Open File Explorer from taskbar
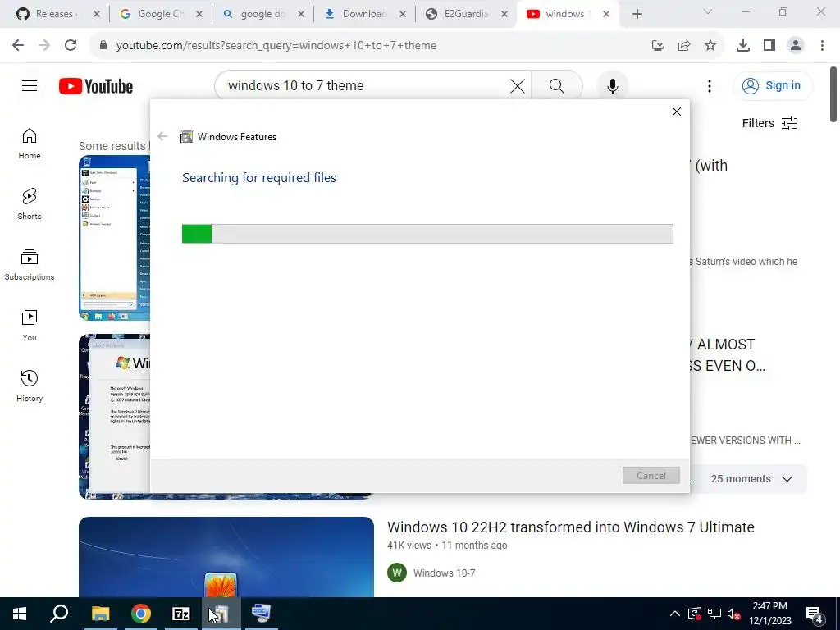 click(x=100, y=614)
